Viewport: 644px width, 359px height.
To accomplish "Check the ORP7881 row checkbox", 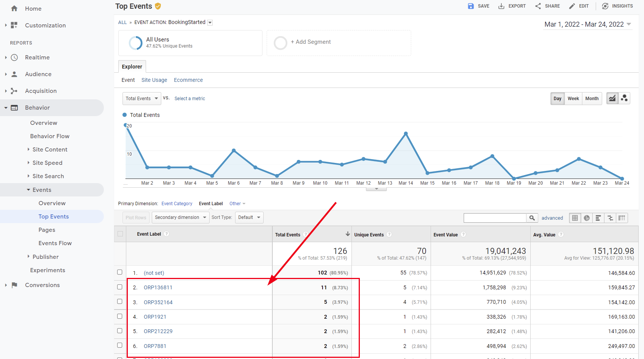I will pos(120,345).
